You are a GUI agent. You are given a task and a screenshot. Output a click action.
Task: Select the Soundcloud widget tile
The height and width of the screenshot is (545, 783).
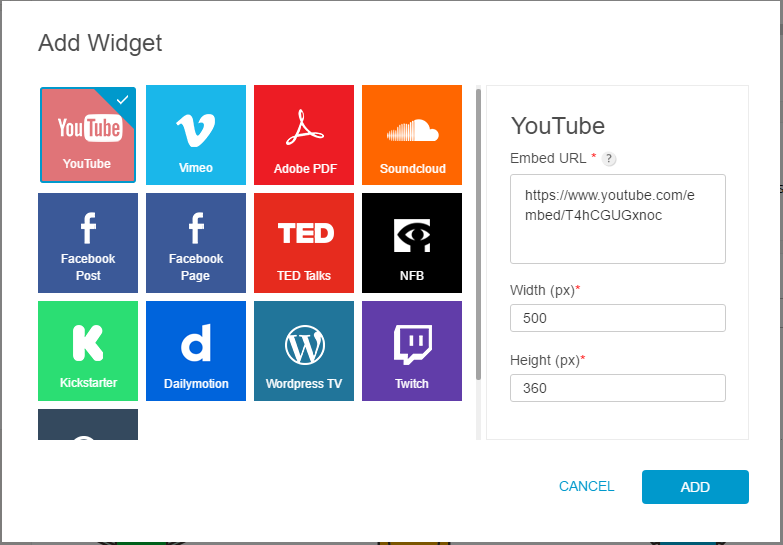pos(412,135)
